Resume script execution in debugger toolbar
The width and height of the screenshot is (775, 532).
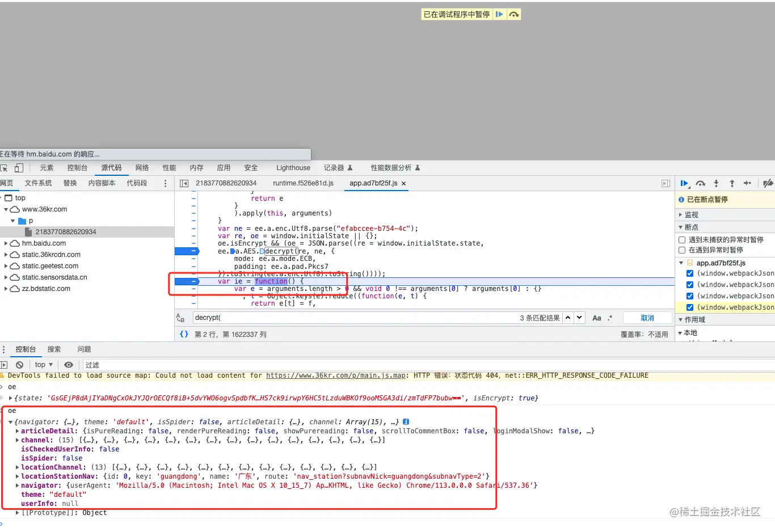coord(684,183)
